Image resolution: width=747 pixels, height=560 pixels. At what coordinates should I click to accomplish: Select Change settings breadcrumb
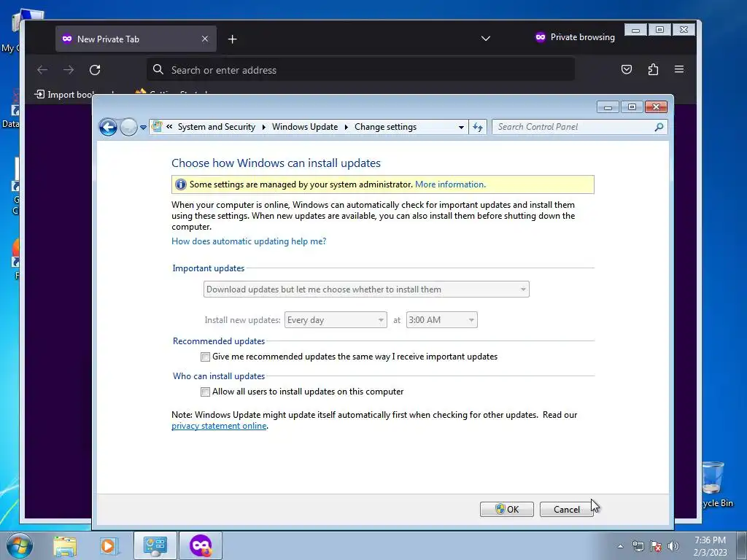385,127
